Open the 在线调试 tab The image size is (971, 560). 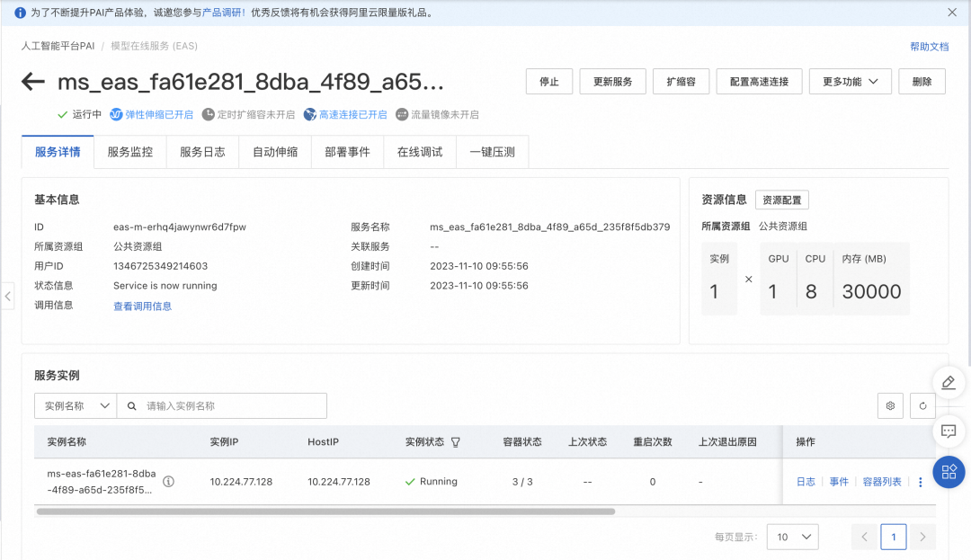(419, 151)
